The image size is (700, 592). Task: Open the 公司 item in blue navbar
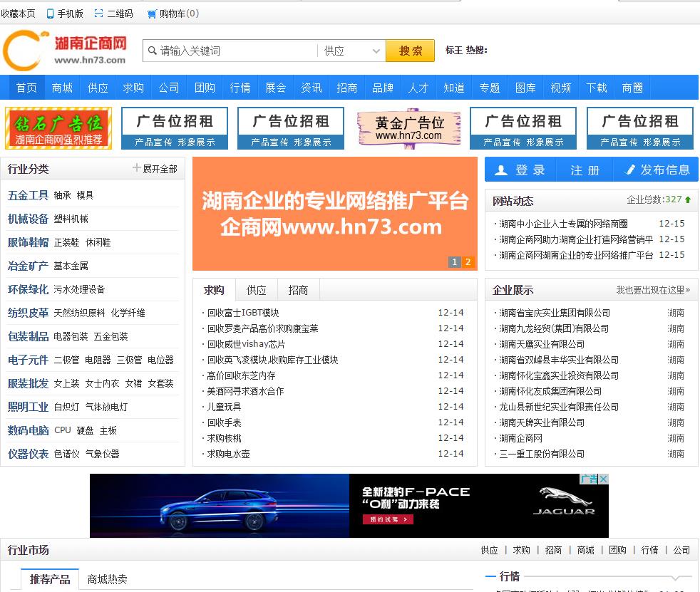169,88
